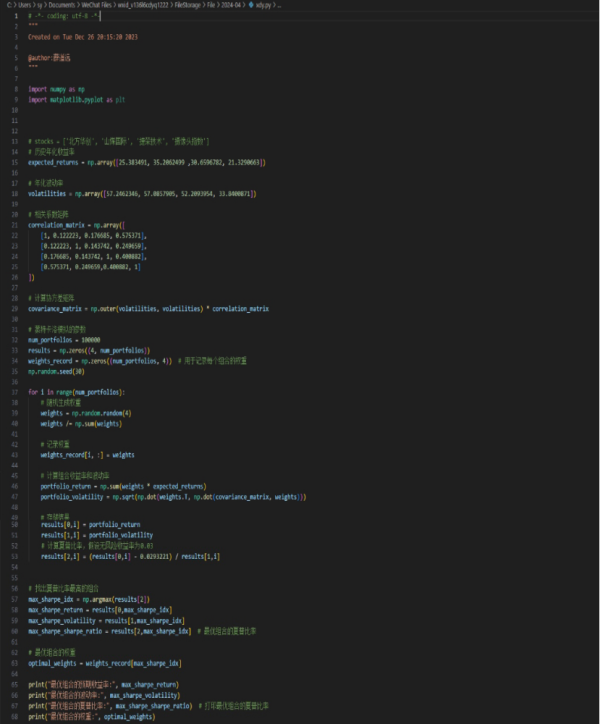600x724 pixels.
Task: Click the trailing ellipsis in the breadcrumb
Action: (x=277, y=5)
